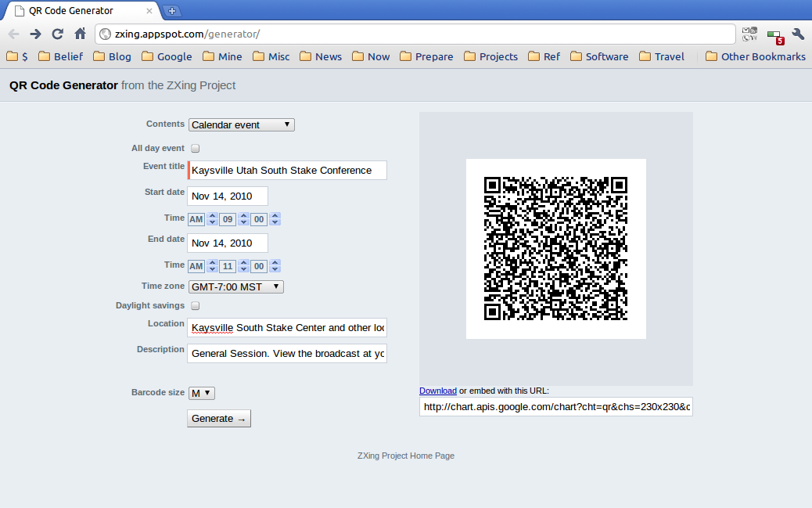
Task: Decrease the start time hour 09
Action: point(244,222)
